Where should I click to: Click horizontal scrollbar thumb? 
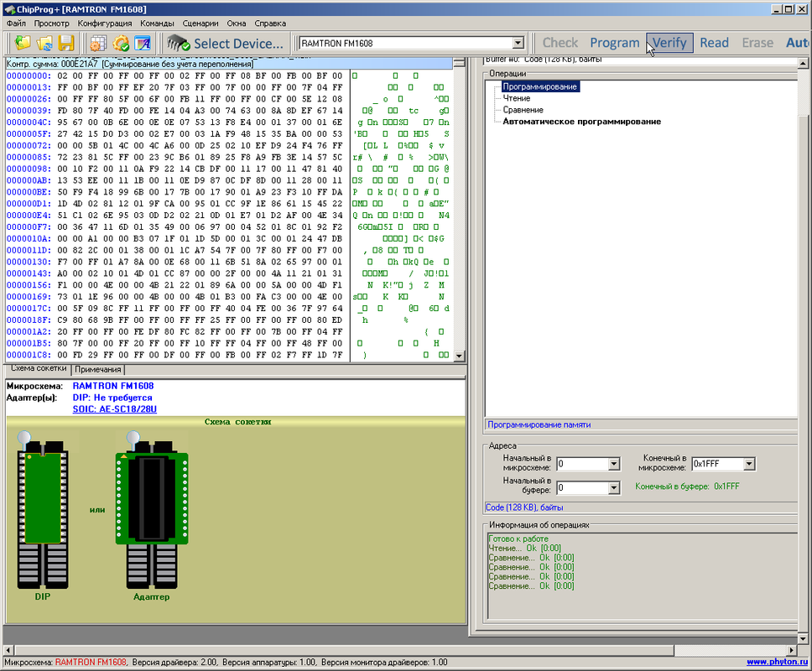tap(345, 650)
